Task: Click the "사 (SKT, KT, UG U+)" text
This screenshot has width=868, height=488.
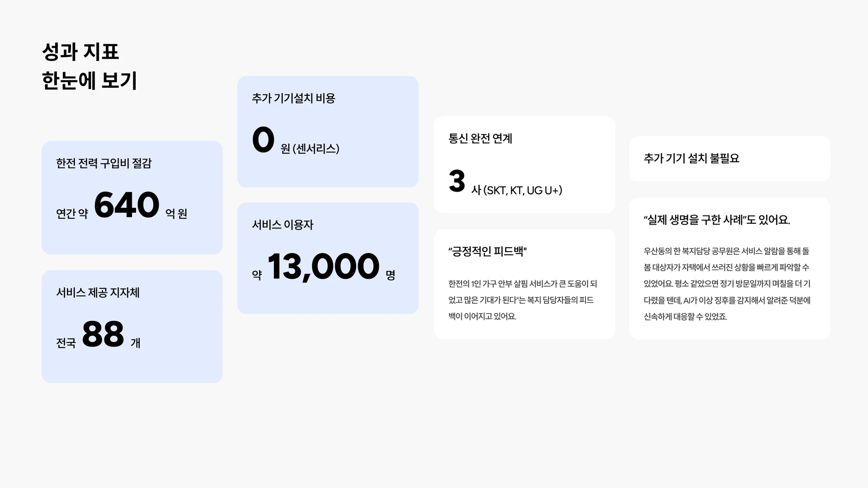Action: point(517,190)
